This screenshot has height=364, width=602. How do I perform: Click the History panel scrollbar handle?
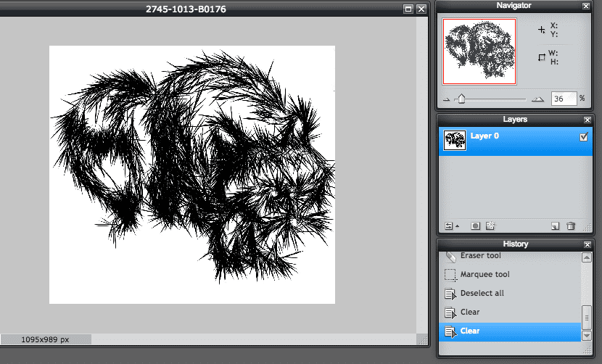(x=586, y=317)
